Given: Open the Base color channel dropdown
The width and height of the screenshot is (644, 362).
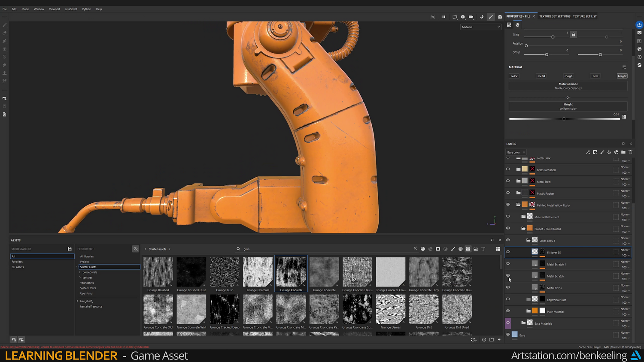Looking at the screenshot, I should pyautogui.click(x=516, y=152).
